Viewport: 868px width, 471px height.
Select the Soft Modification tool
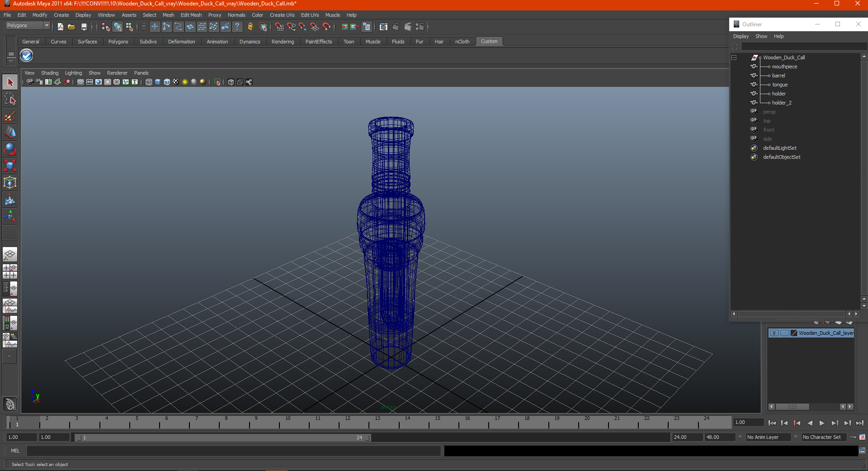point(10,199)
